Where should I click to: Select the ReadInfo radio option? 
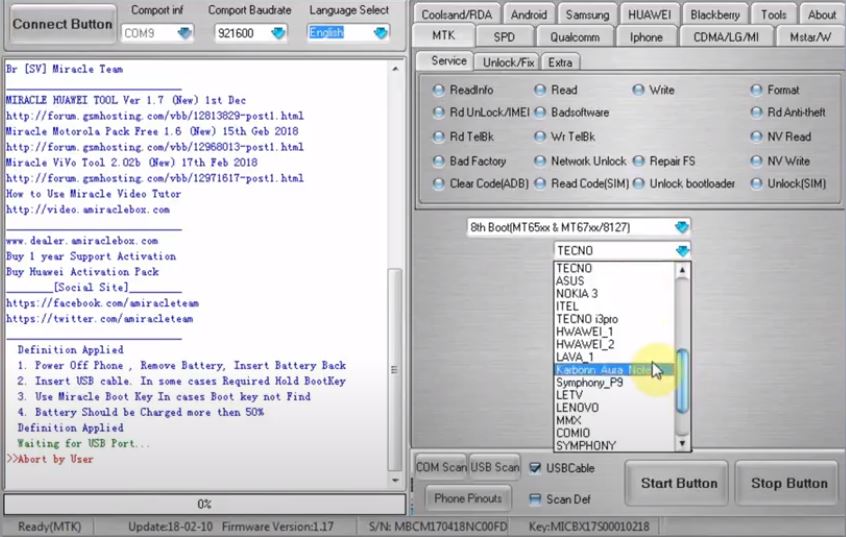tap(439, 90)
